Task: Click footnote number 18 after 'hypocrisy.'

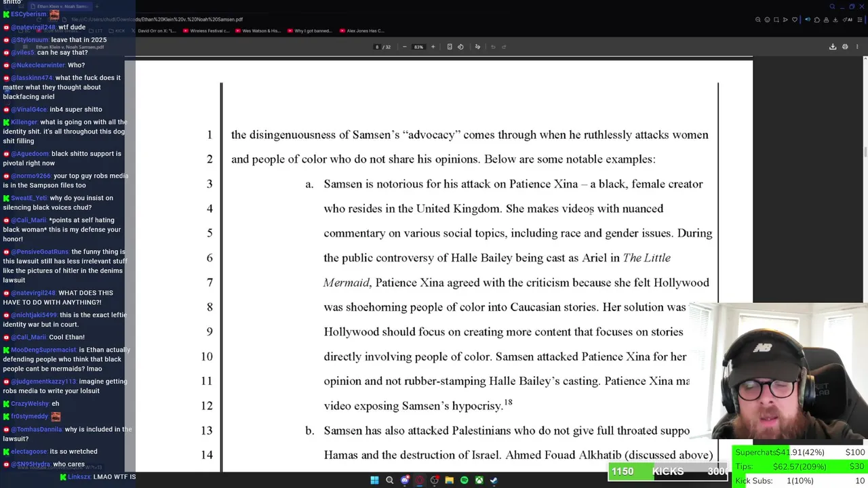Action: pyautogui.click(x=508, y=402)
